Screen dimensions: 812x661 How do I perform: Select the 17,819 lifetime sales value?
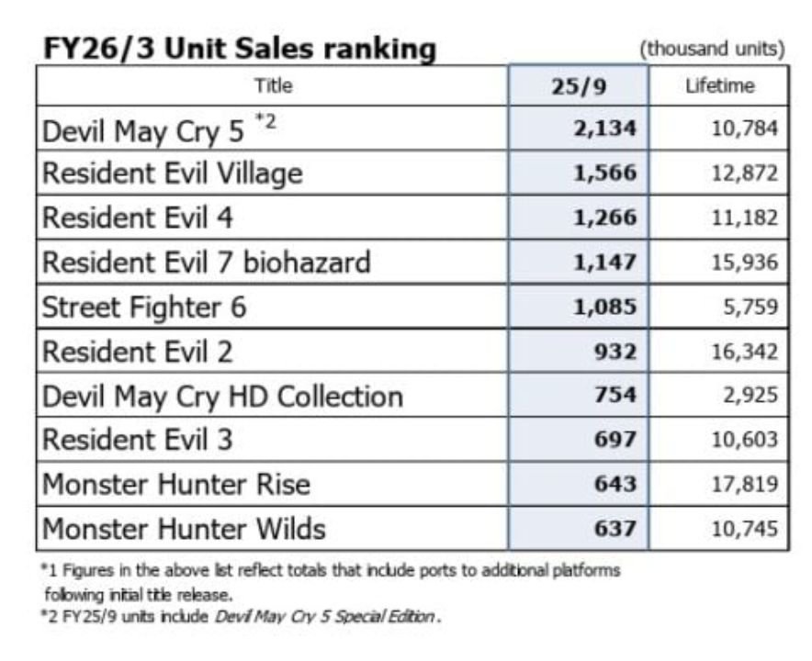click(x=745, y=484)
